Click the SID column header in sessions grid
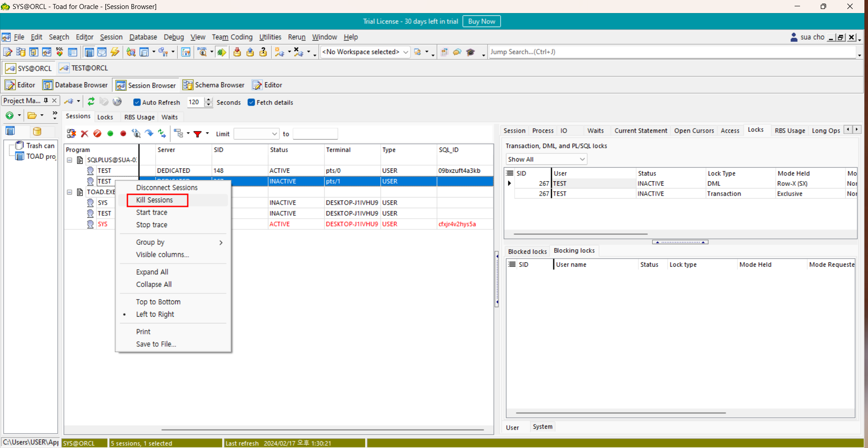868x448 pixels. pos(240,150)
